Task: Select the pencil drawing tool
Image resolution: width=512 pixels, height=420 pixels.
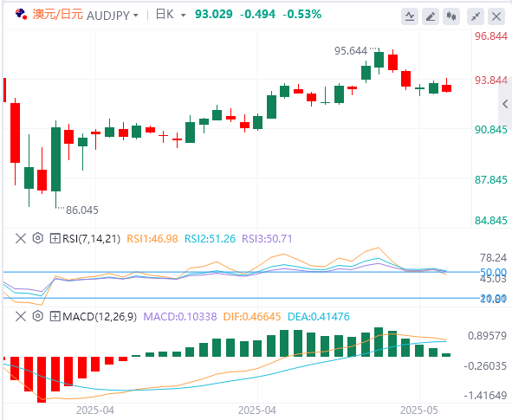Action: (x=431, y=16)
